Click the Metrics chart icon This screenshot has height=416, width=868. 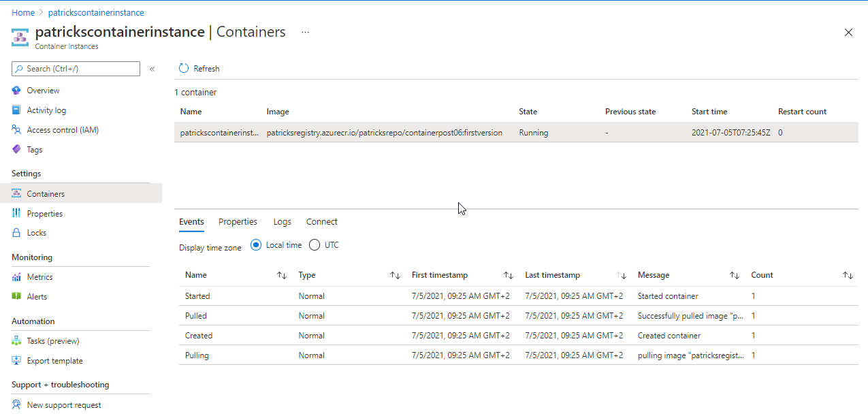pyautogui.click(x=16, y=277)
